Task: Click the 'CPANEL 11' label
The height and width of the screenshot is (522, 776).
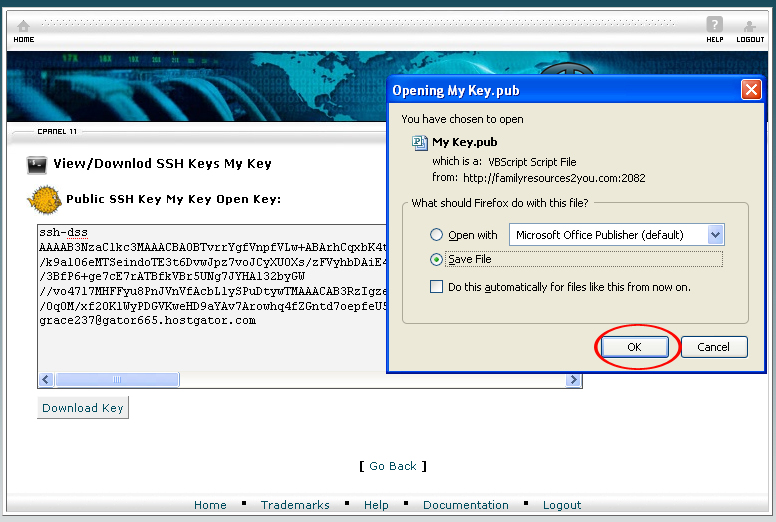Action: pos(57,132)
